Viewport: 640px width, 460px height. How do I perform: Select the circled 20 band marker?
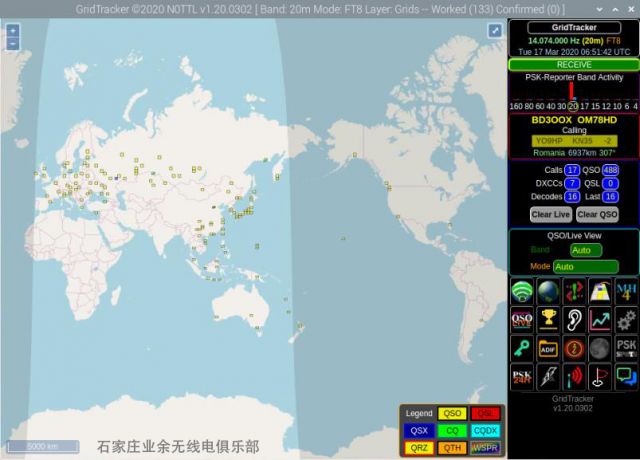point(573,106)
